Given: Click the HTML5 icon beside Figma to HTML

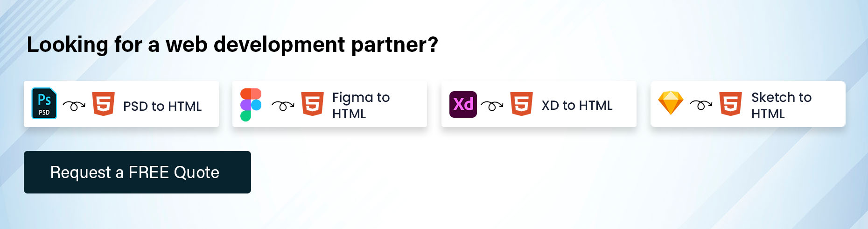Looking at the screenshot, I should tap(313, 104).
